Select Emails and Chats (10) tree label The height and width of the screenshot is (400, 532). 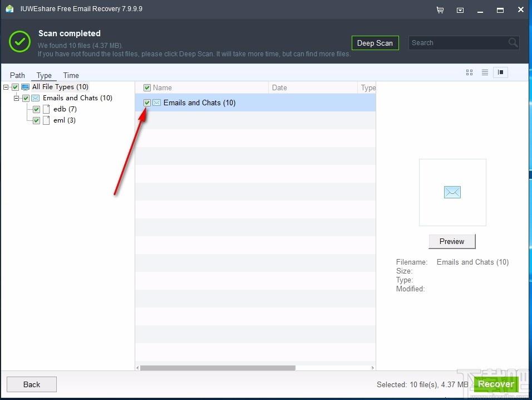coord(77,98)
